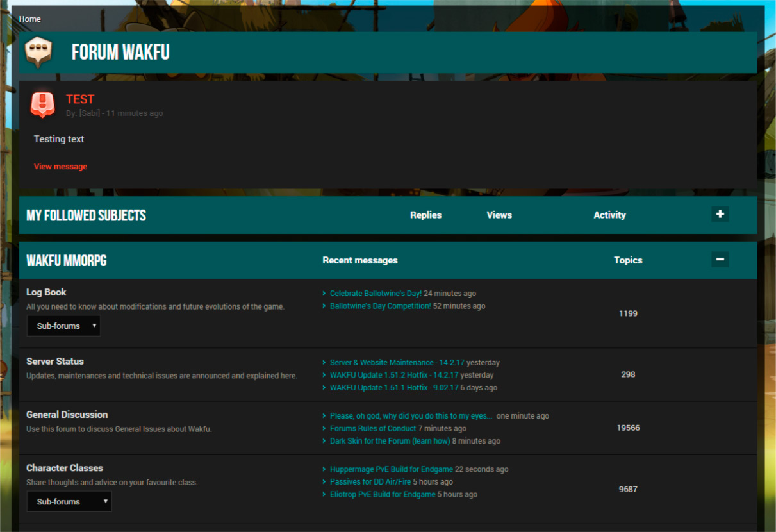Click the red alert icon beside TEST
Viewport: 776px width, 532px height.
(x=42, y=104)
